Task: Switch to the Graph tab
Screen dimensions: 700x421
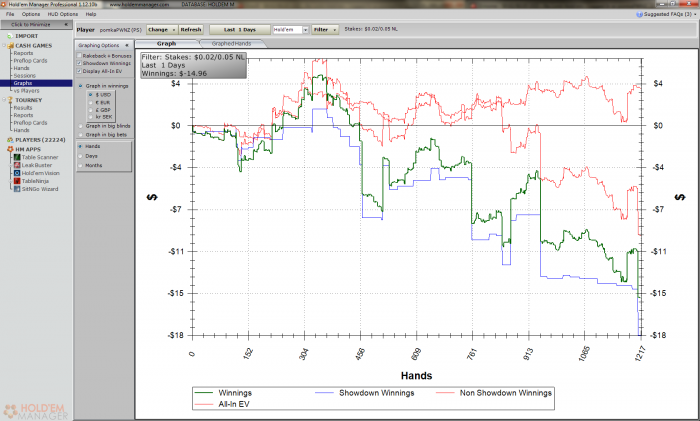Action: [x=167, y=43]
